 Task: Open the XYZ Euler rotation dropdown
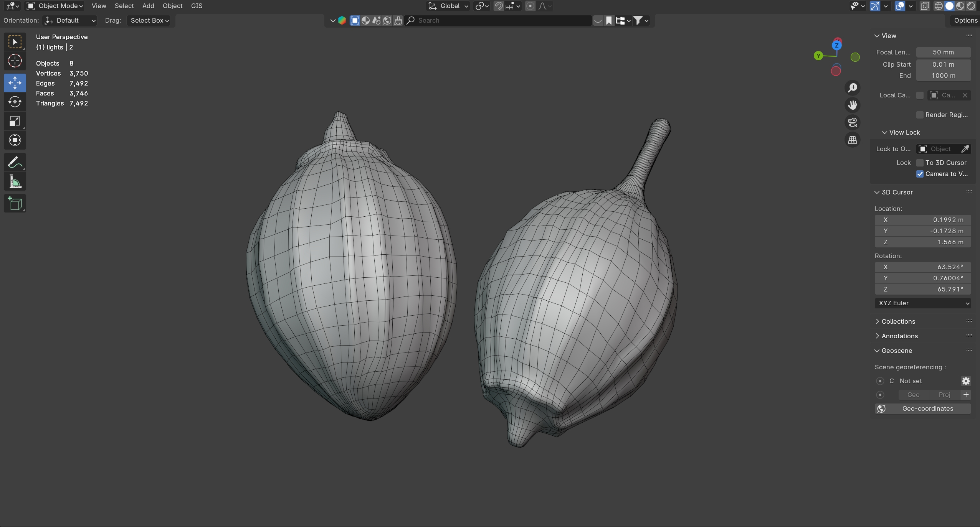(x=922, y=303)
